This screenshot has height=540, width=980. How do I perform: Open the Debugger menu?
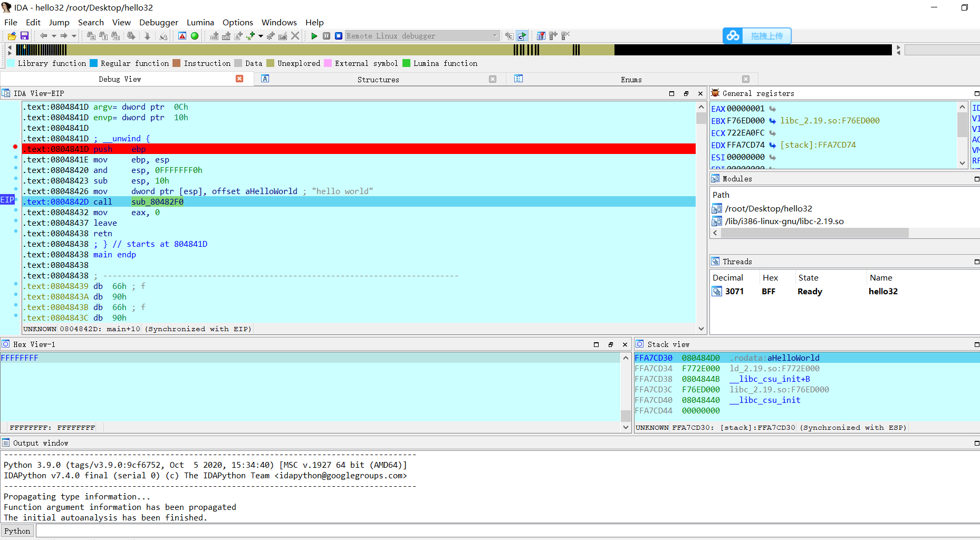click(x=159, y=22)
